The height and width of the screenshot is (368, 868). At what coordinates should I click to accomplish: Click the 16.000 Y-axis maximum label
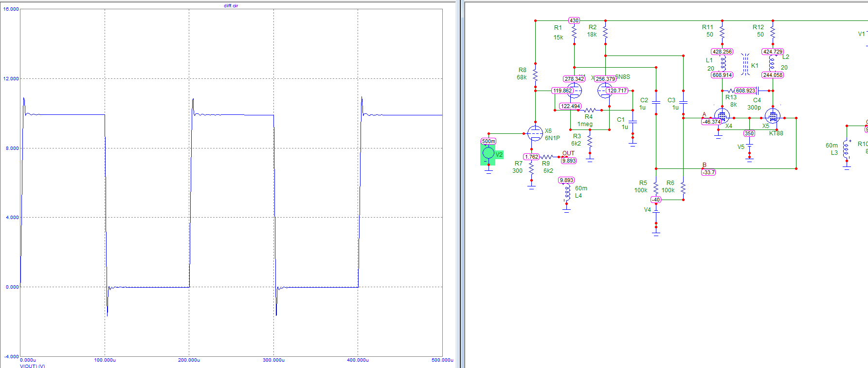(x=11, y=9)
